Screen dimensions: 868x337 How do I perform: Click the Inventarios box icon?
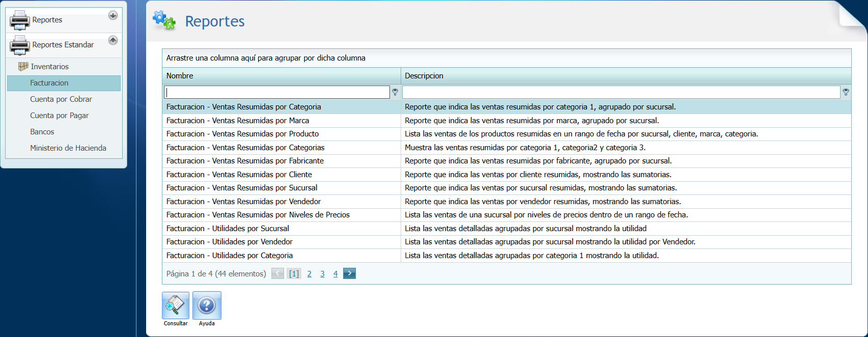23,66
